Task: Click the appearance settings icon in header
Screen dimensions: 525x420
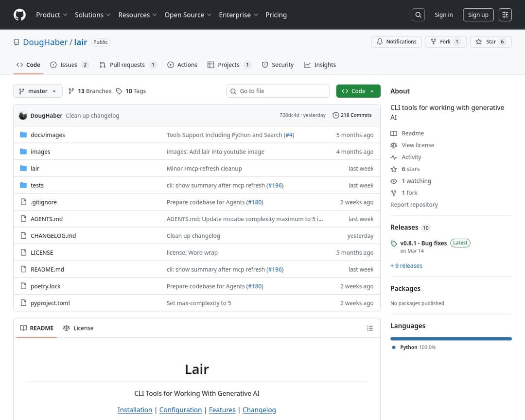Action: (506, 15)
